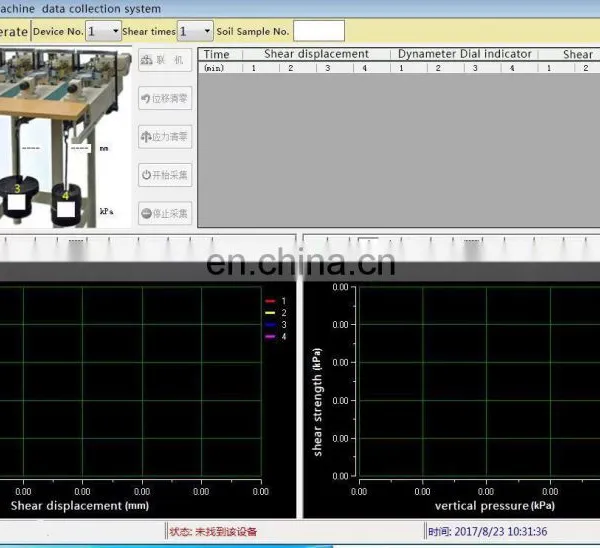Click the blue legend swatch for series 3
Image resolution: width=600 pixels, height=548 pixels.
(270, 325)
